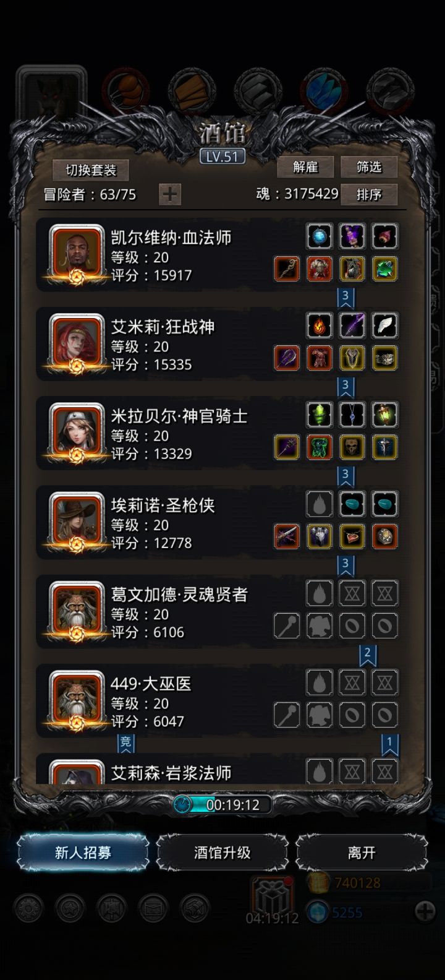Tap the skull mask equipment of 米拉贝尔·神官骑士

[352, 447]
